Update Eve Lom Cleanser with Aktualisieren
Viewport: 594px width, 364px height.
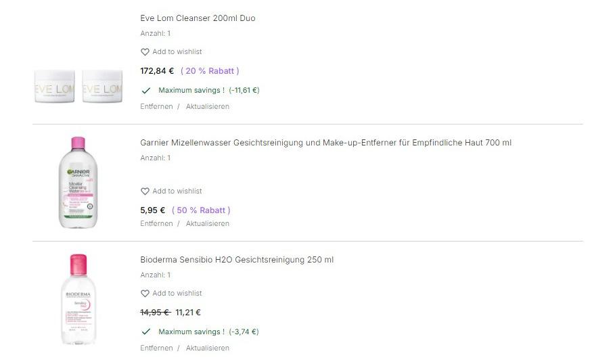click(208, 106)
